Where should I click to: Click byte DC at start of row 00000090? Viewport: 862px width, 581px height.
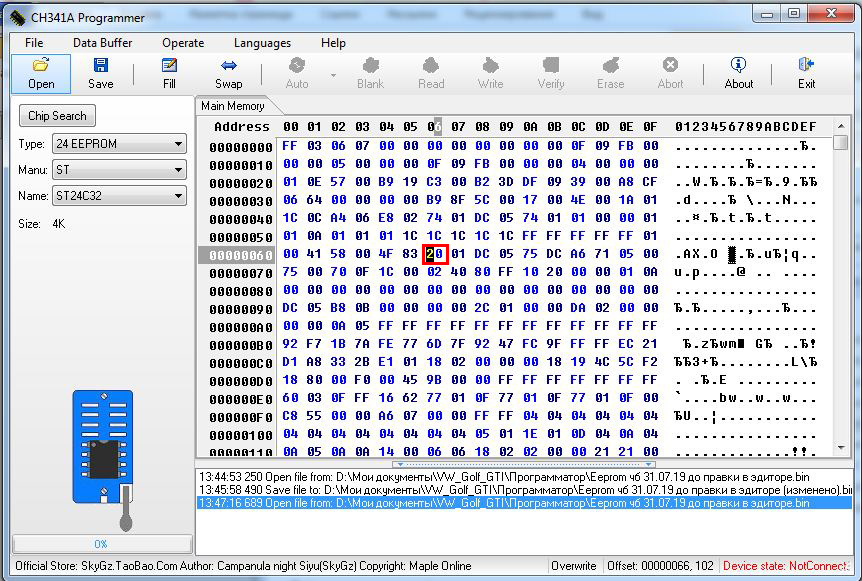click(290, 308)
